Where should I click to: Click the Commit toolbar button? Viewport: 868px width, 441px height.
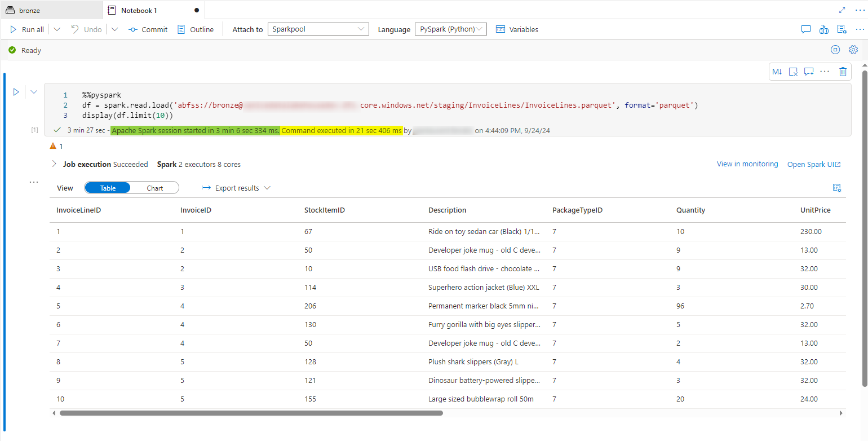point(148,29)
